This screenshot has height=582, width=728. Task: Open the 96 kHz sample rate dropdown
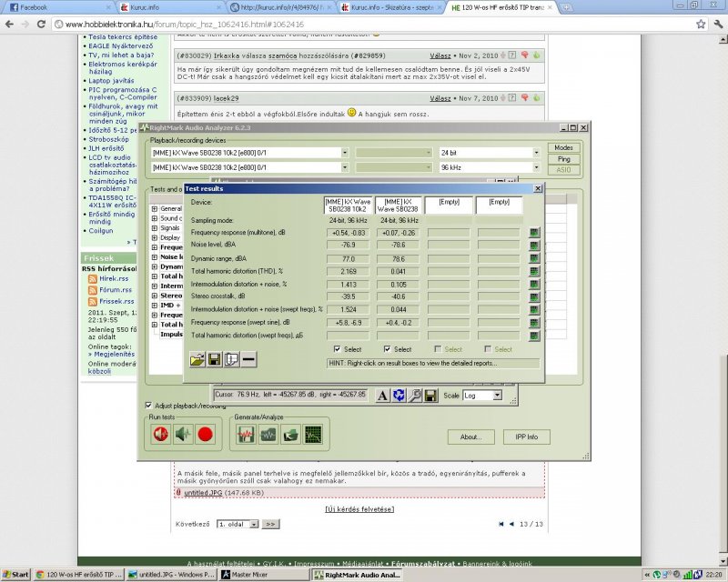coord(536,167)
